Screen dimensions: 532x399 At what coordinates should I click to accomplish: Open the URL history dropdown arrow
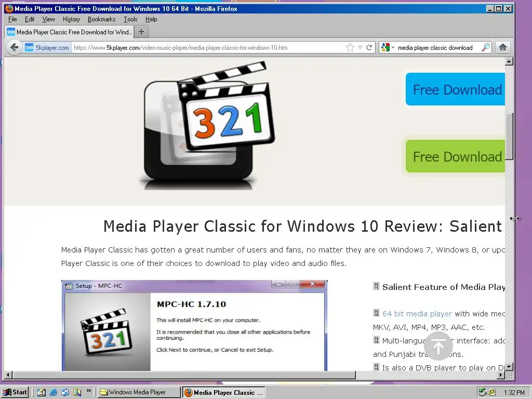(361, 48)
